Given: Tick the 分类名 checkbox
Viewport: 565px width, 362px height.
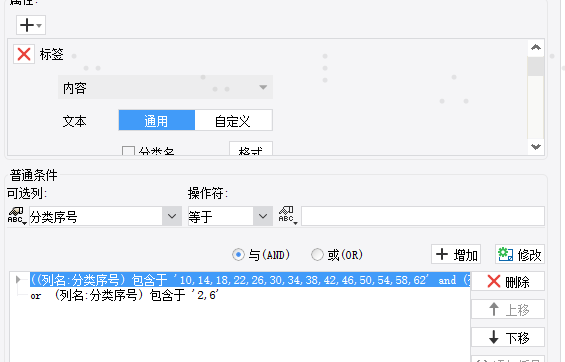Looking at the screenshot, I should (128, 151).
